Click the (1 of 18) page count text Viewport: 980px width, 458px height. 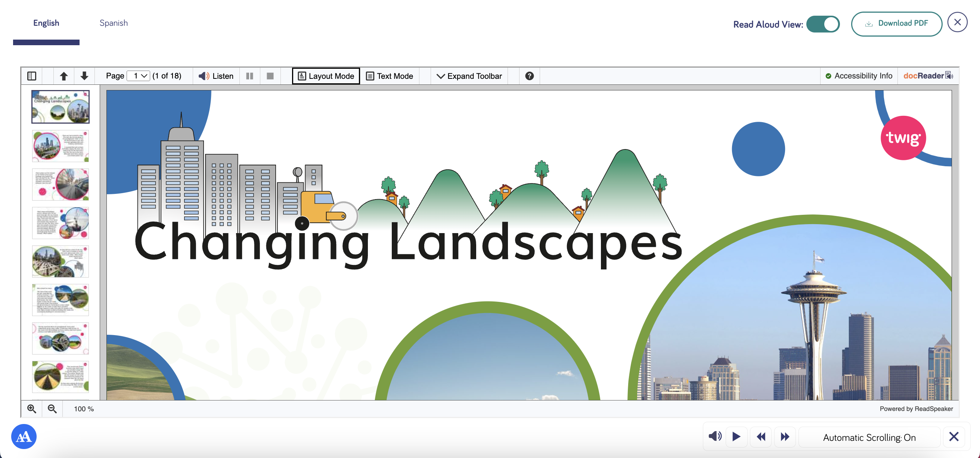click(167, 76)
